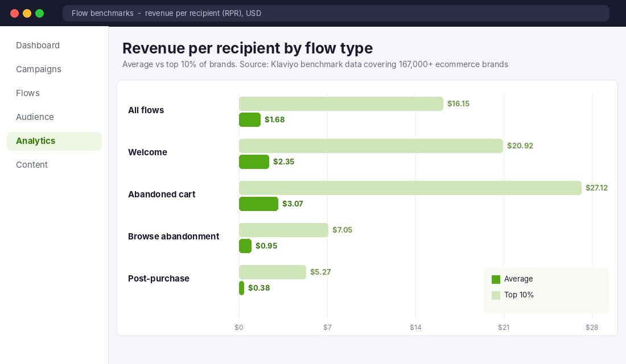
Task: Click the All flows average bar
Action: [x=250, y=120]
